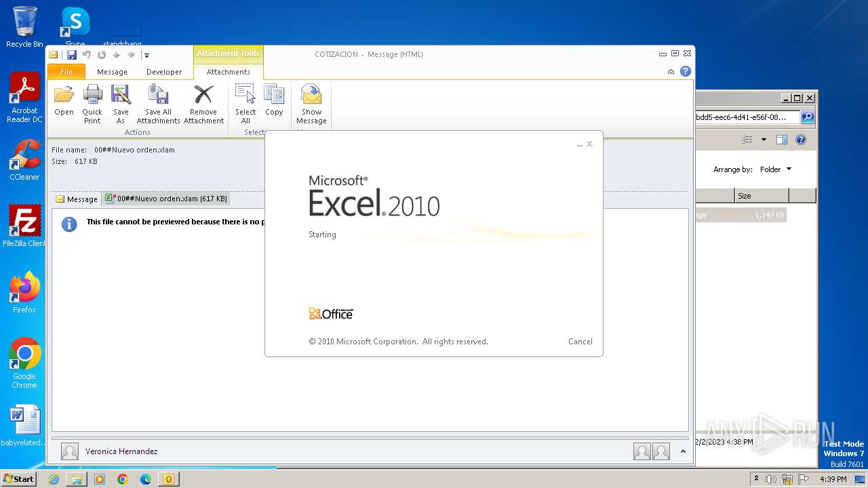Viewport: 868px width, 488px height.
Task: Click the Redo arrow in Quick Access toolbar
Action: pos(101,55)
